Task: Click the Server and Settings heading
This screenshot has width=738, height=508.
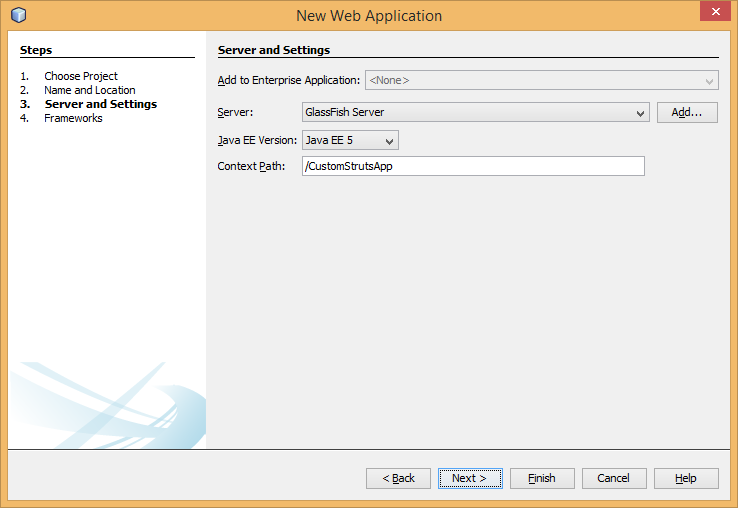Action: pyautogui.click(x=274, y=50)
